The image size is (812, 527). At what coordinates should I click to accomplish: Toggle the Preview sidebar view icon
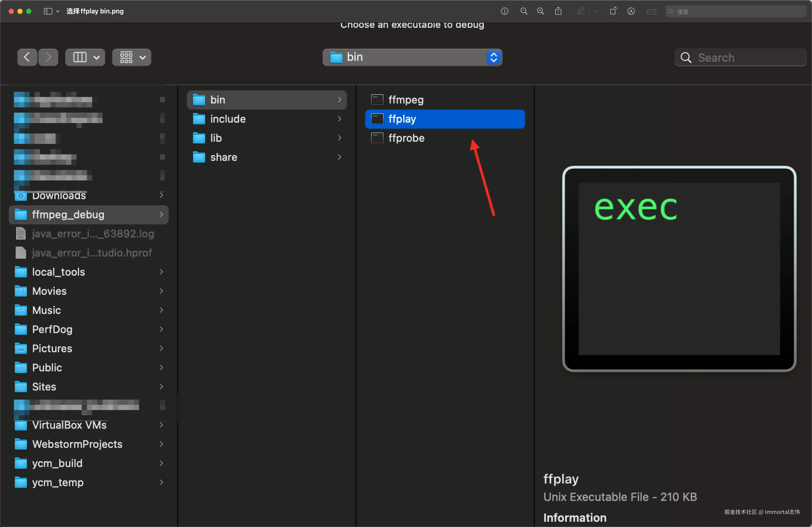point(48,11)
